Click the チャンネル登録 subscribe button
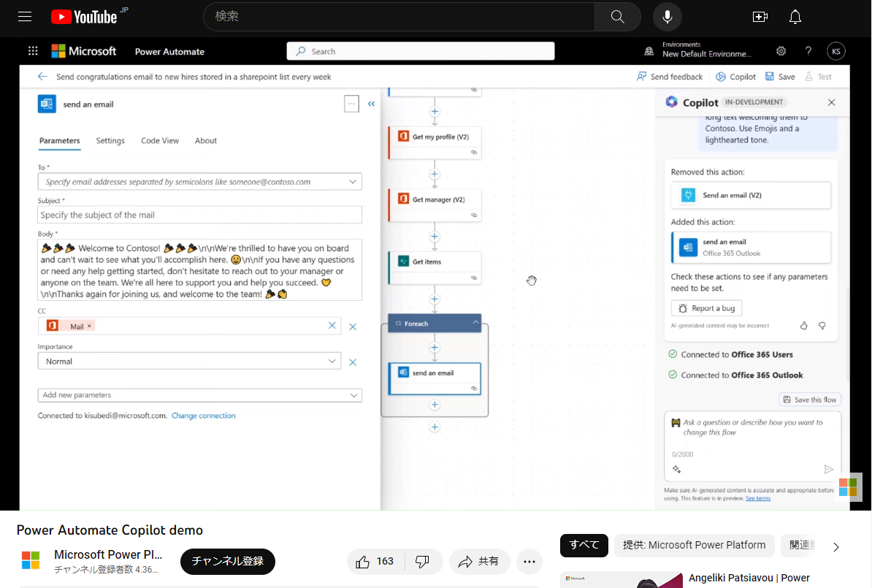This screenshot has height=588, width=872. point(227,561)
